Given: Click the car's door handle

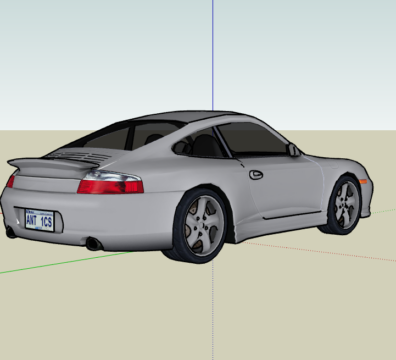Looking at the screenshot, I should pyautogui.click(x=256, y=175).
